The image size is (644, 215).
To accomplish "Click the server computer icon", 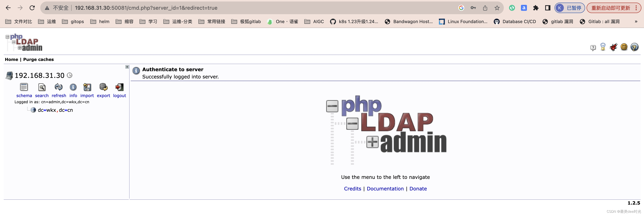I will 9,75.
